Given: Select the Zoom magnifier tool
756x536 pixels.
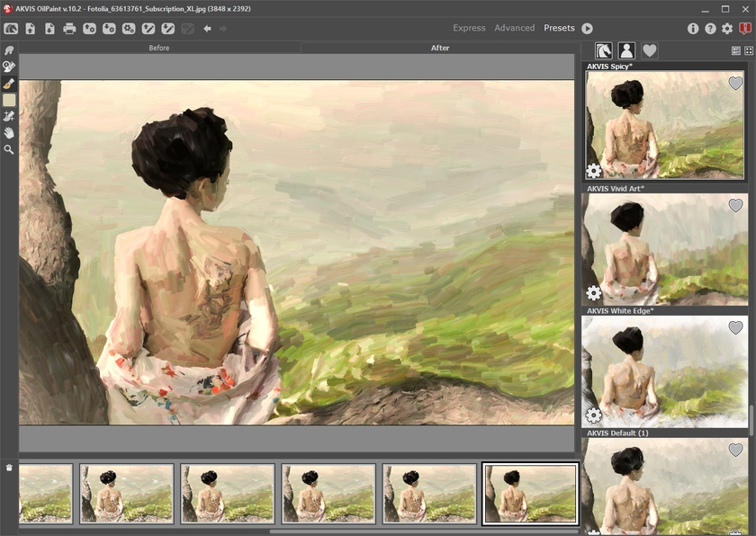Looking at the screenshot, I should (9, 149).
